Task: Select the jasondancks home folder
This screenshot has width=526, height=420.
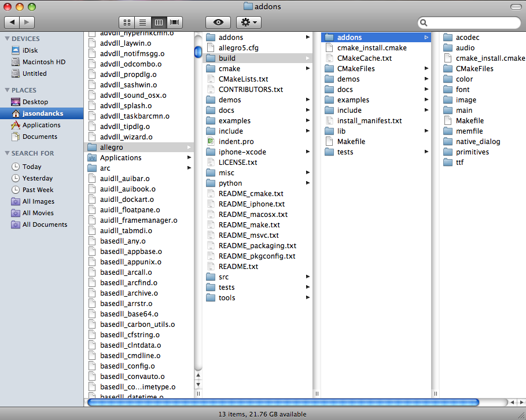Action: [42, 113]
